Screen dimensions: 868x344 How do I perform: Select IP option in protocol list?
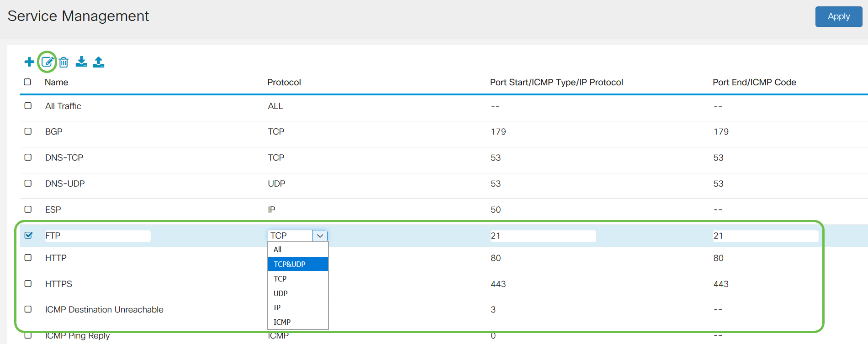(x=277, y=308)
